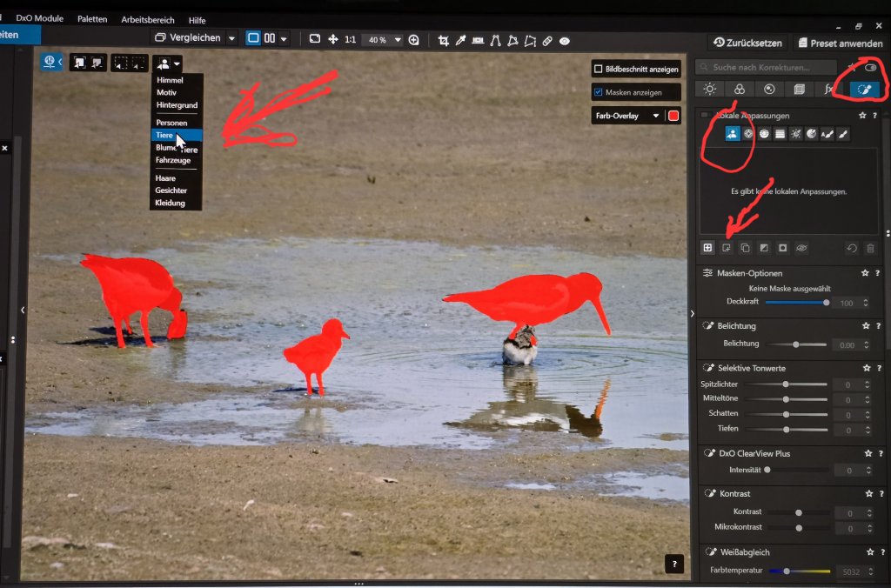This screenshot has width=891, height=588.
Task: Select the crop tool in toolbar
Action: [443, 40]
